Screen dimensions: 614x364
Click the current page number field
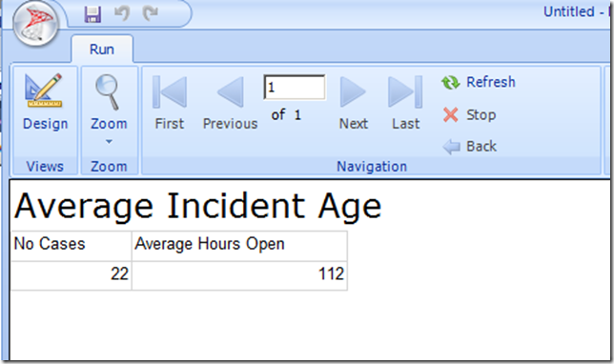(295, 87)
